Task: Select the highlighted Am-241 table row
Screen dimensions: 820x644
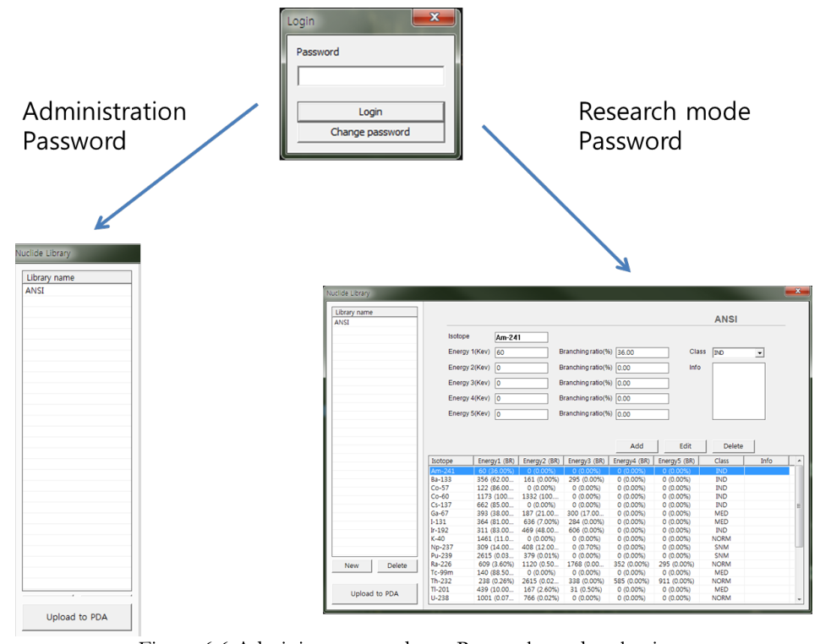Action: [610, 471]
